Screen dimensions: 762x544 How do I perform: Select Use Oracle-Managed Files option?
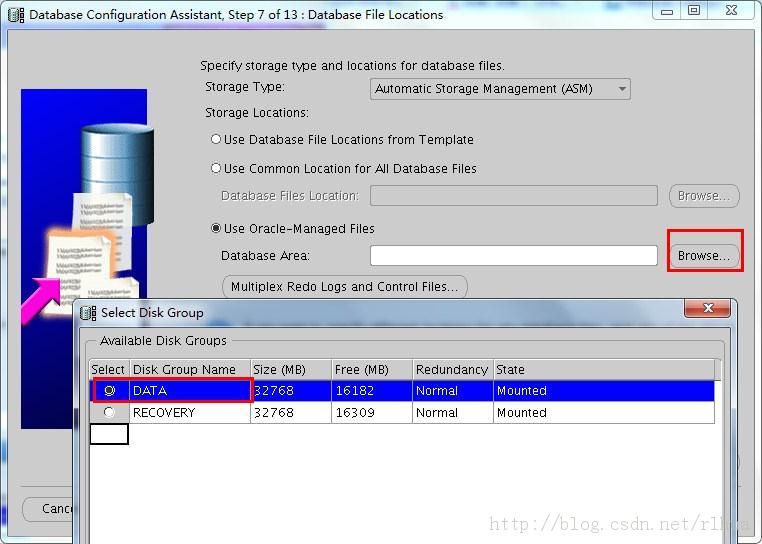click(x=216, y=229)
